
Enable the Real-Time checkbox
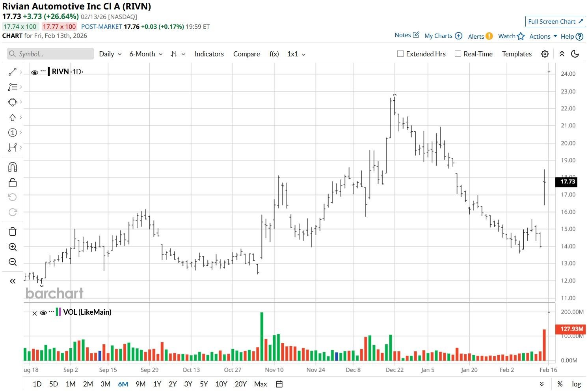(458, 54)
